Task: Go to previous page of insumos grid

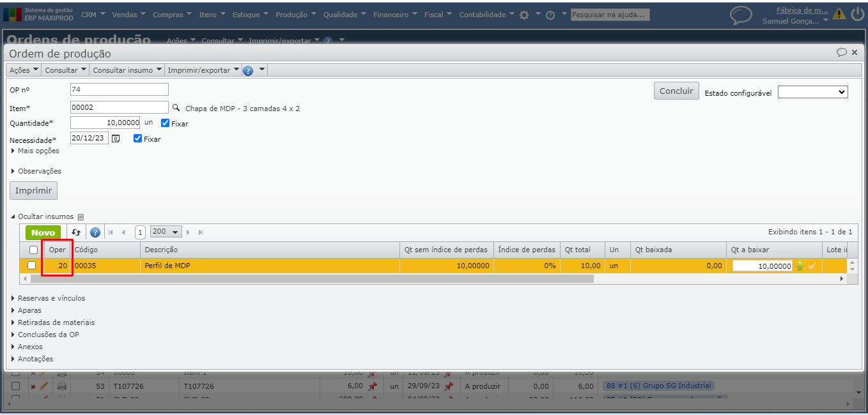Action: coord(123,232)
